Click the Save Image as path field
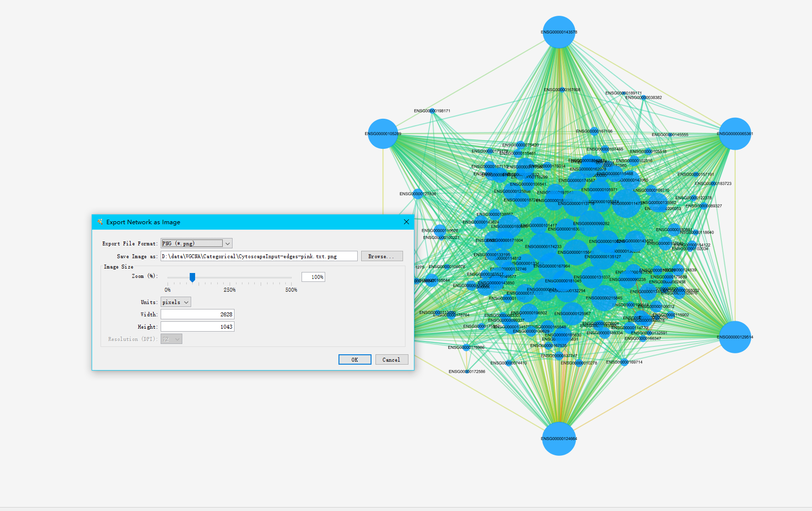Viewport: 812px width, 511px height. pos(259,256)
